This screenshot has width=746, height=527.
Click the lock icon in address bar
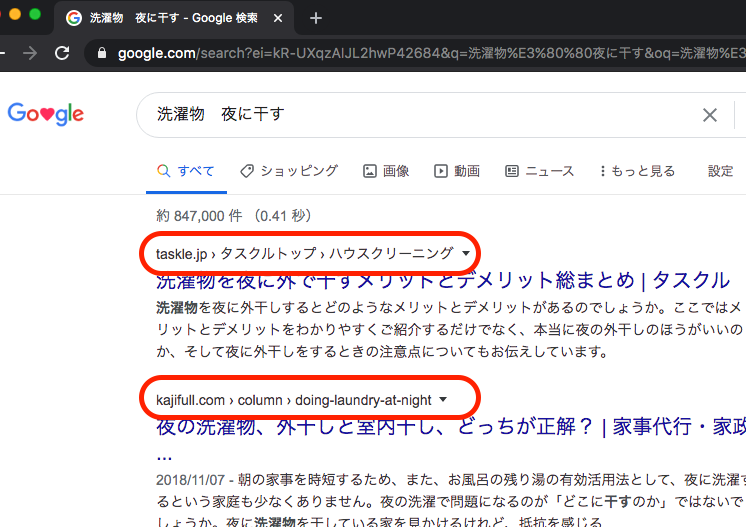pyautogui.click(x=102, y=52)
